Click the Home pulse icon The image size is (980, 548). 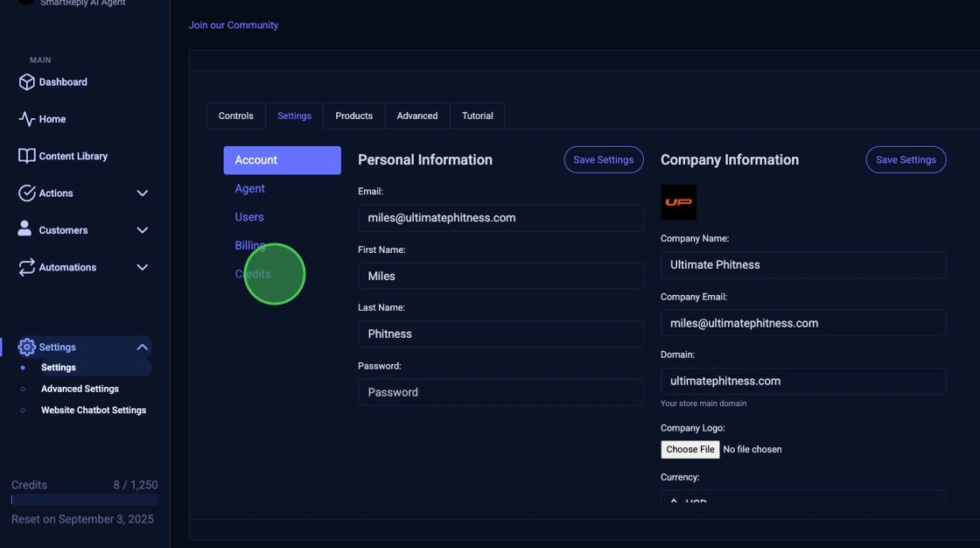26,119
